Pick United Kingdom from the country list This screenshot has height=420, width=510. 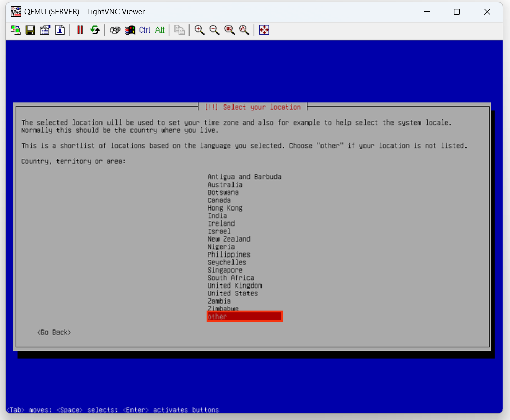click(235, 286)
